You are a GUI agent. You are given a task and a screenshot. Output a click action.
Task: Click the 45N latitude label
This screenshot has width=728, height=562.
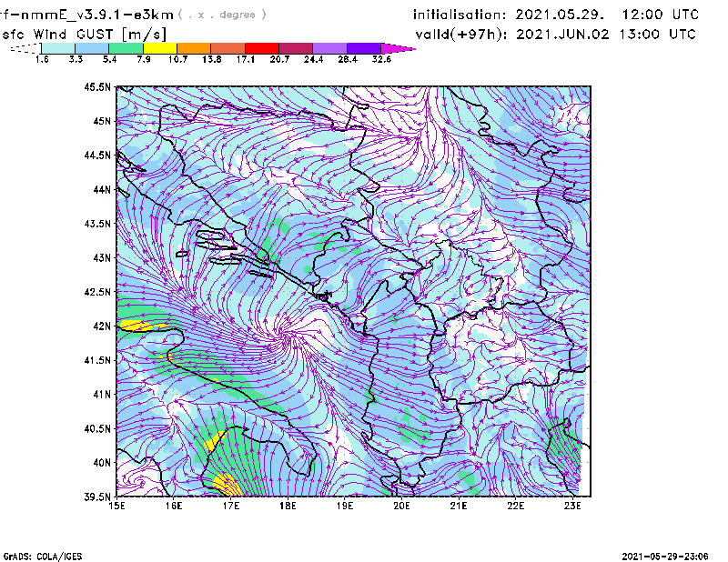tap(102, 121)
